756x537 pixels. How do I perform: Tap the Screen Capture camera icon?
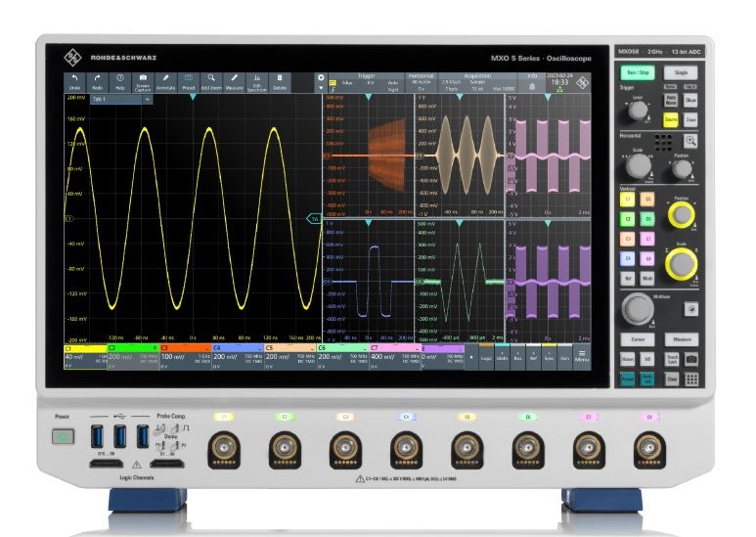pos(143,82)
